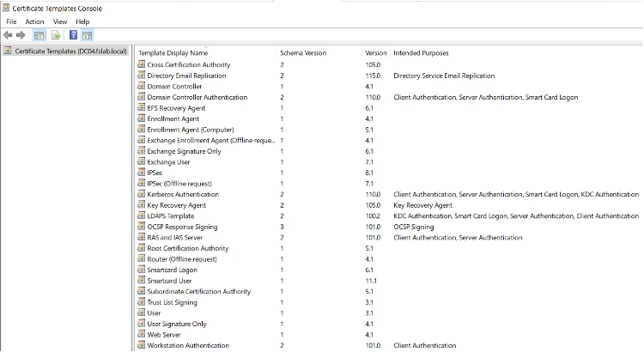Click the Smartcard Logon template icon
This screenshot has height=352, width=644.
click(142, 270)
